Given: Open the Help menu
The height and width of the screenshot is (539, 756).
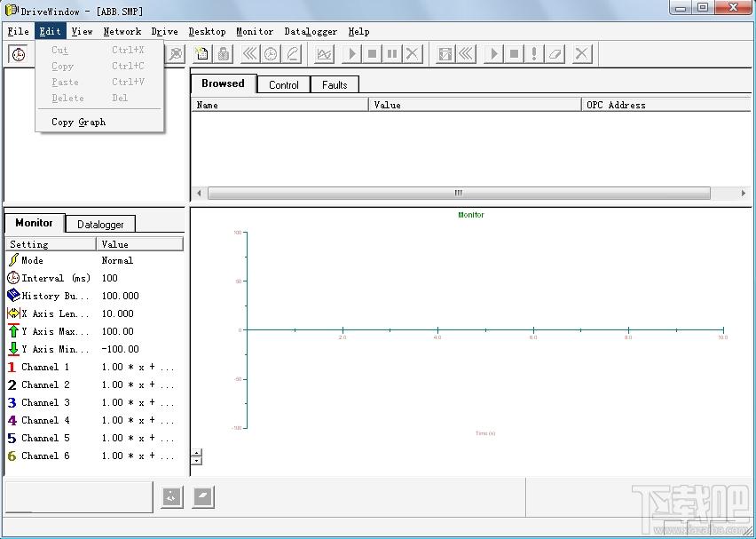Looking at the screenshot, I should pos(358,31).
